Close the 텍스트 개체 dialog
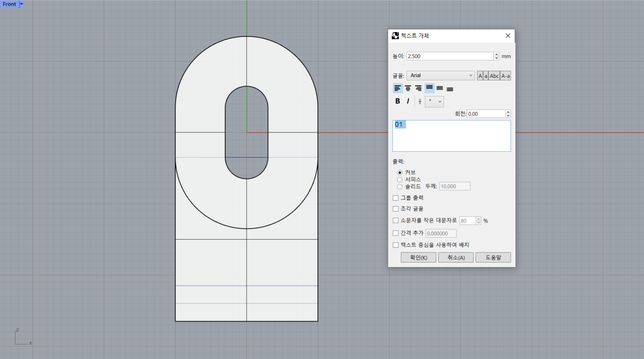The height and width of the screenshot is (359, 644). click(508, 36)
